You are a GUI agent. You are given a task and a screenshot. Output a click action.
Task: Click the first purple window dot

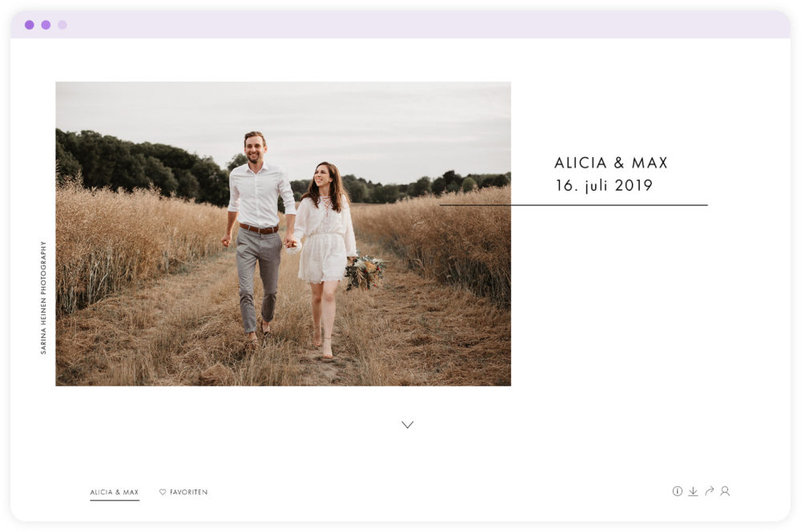coord(30,25)
